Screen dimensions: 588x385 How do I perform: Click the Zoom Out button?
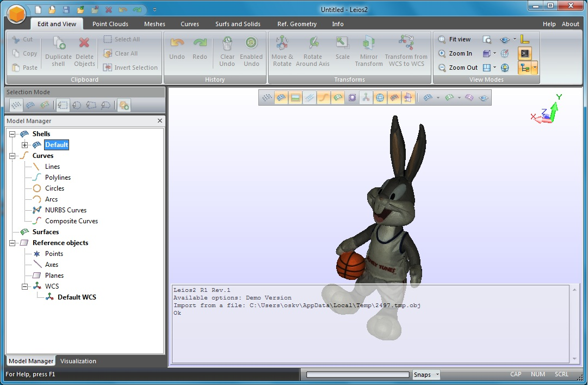(458, 68)
